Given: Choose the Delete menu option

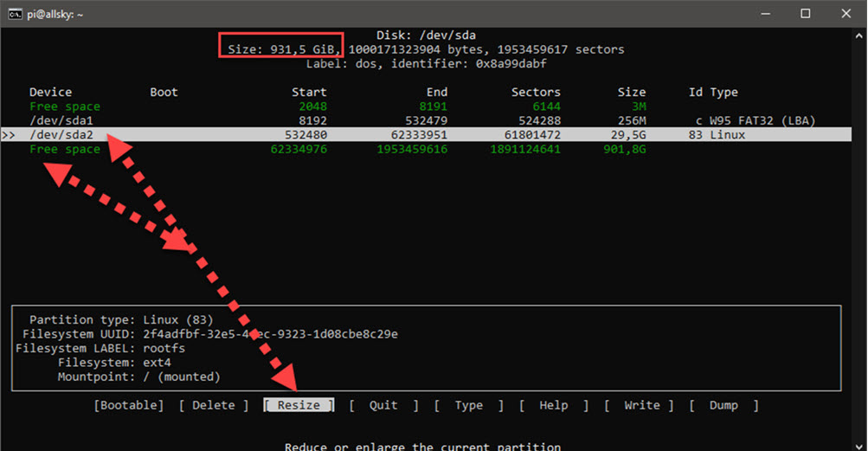Looking at the screenshot, I should coord(214,405).
